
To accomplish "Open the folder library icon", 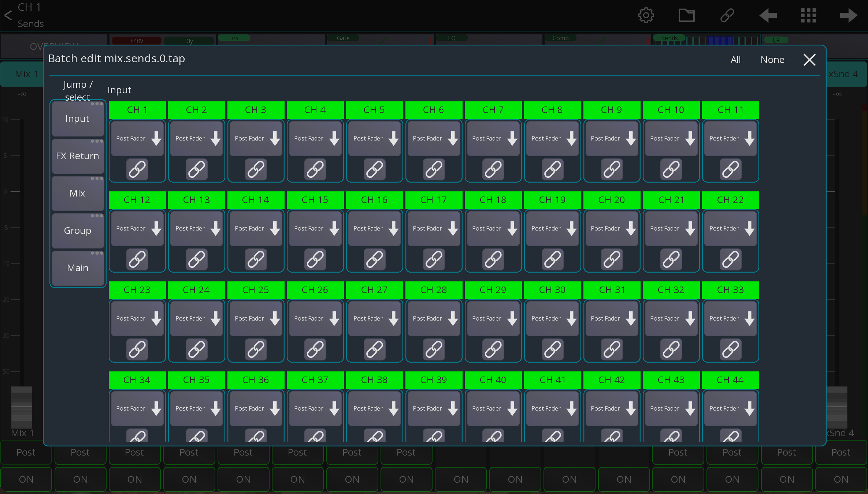I will (x=686, y=15).
